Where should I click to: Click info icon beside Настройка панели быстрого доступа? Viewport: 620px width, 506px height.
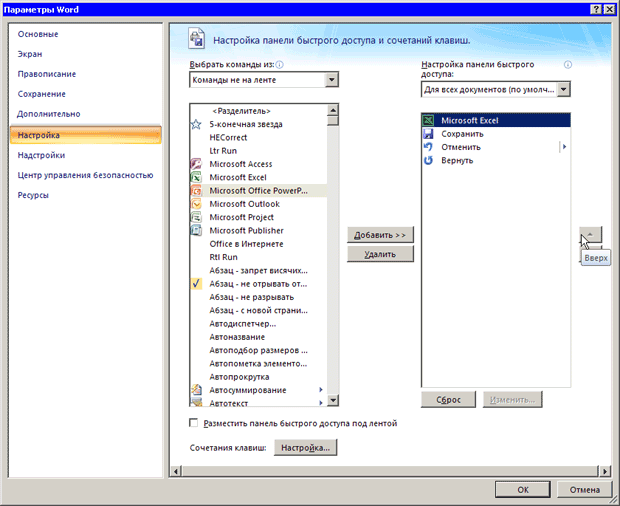click(x=567, y=65)
